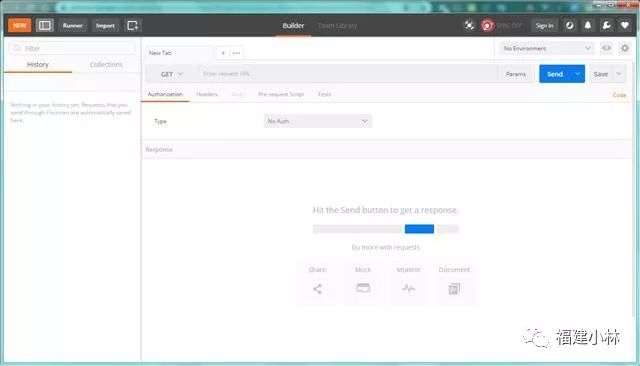
Task: Open the notifications bell icon
Action: click(588, 25)
